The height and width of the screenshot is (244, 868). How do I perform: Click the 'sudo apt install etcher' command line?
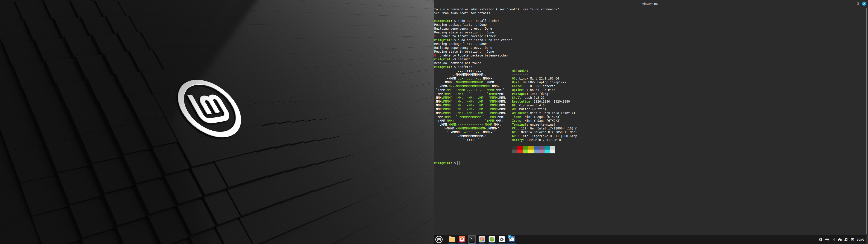pos(467,21)
